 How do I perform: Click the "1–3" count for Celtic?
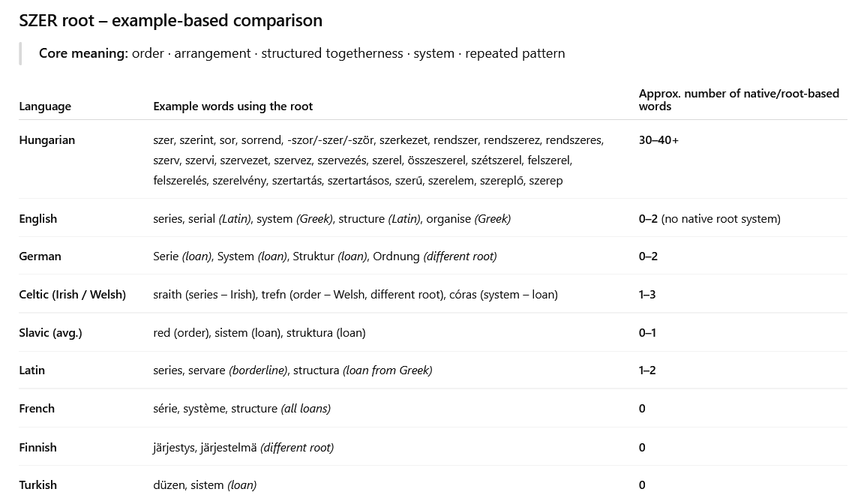pyautogui.click(x=647, y=295)
